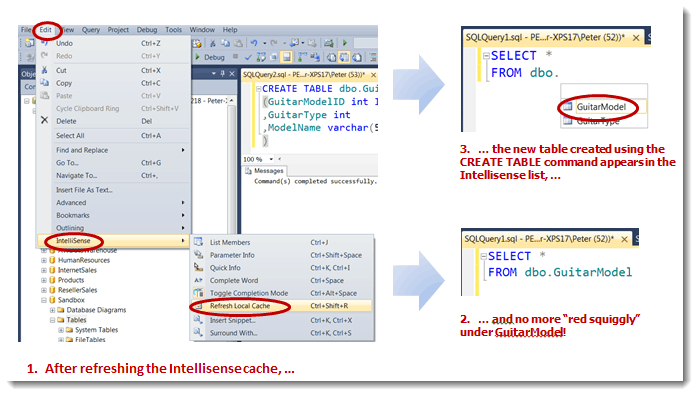Click Select All in Edit menu
Viewport: 698px width, 396px height.
[x=70, y=136]
